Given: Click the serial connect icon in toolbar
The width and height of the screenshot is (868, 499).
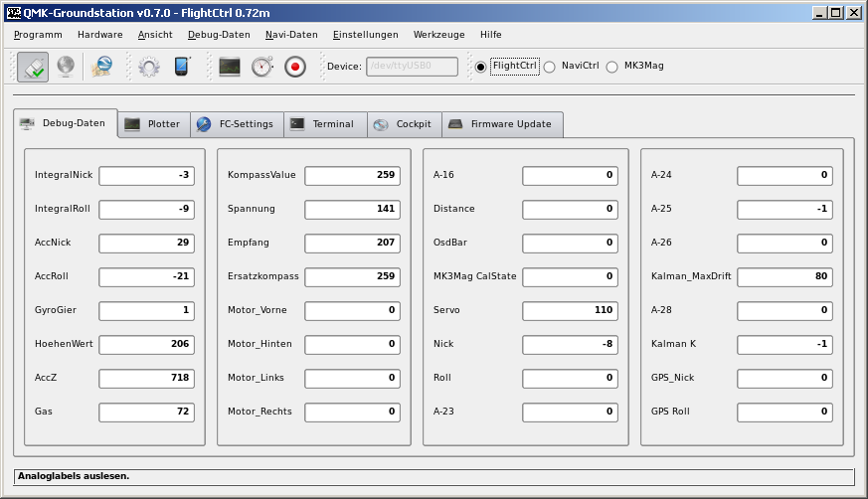Looking at the screenshot, I should coord(33,67).
